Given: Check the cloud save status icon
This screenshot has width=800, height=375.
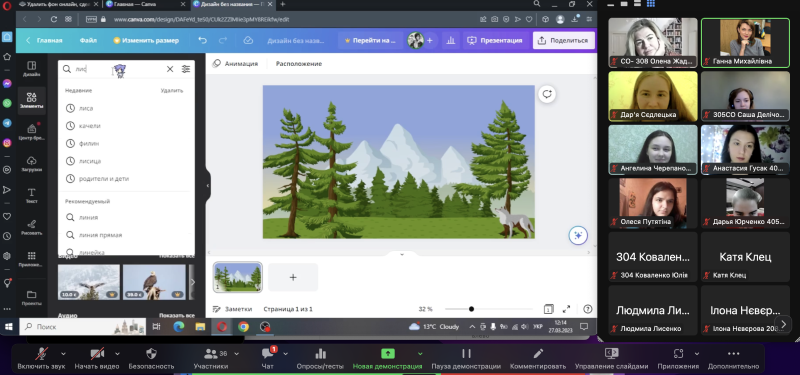Looking at the screenshot, I should click(248, 40).
